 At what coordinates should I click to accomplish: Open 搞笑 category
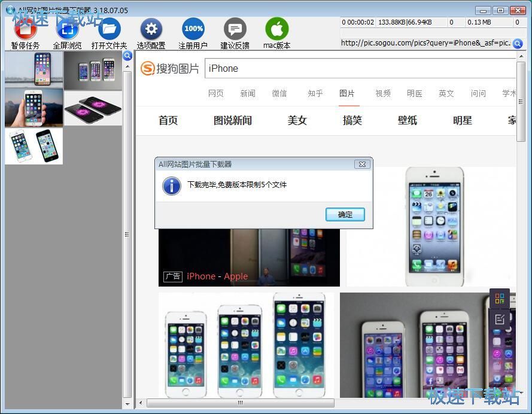click(352, 120)
